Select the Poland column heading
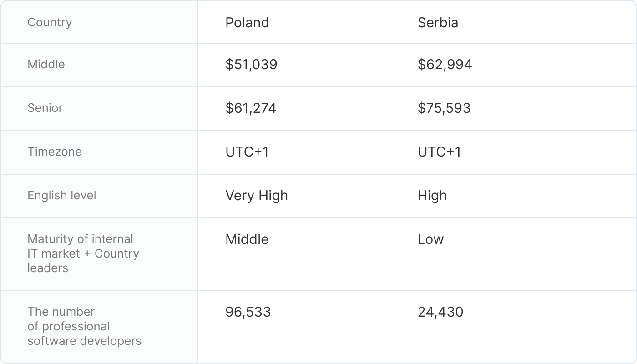This screenshot has width=637, height=364. click(x=247, y=22)
